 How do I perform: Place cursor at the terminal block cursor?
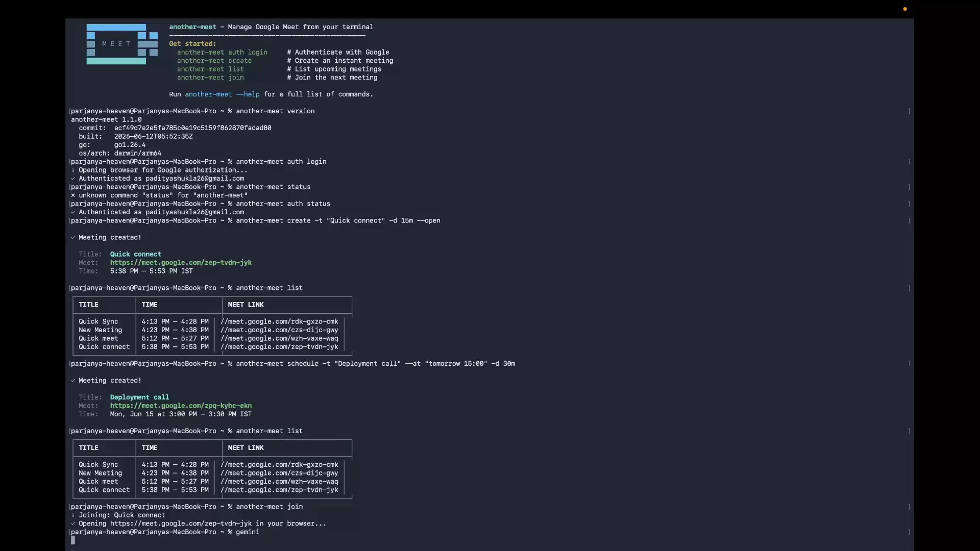coord(73,540)
